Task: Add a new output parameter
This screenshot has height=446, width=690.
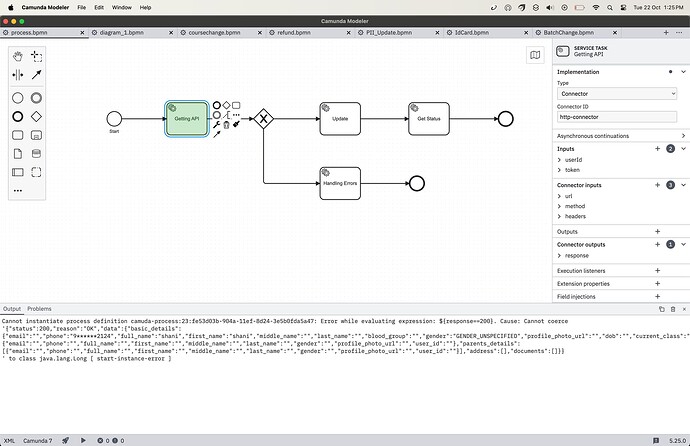Action: pyautogui.click(x=657, y=231)
